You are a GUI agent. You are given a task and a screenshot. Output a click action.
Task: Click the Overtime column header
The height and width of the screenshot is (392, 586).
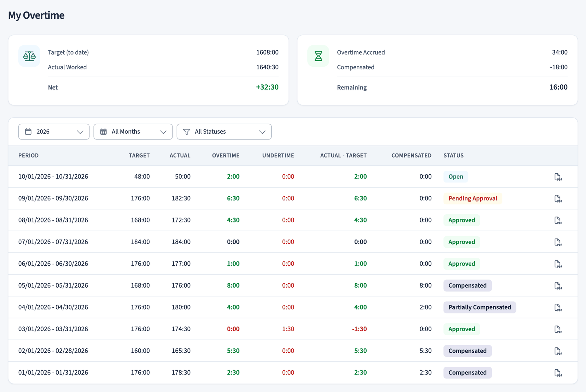pyautogui.click(x=226, y=155)
